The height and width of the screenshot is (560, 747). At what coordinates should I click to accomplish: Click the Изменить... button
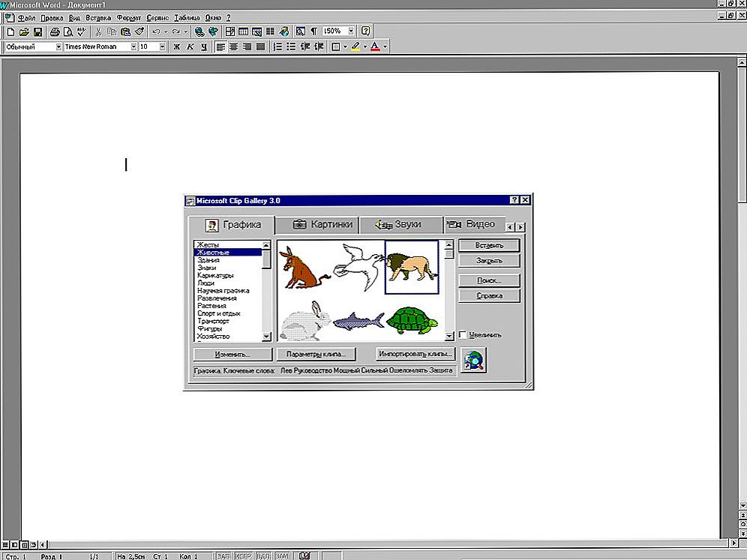coord(232,355)
